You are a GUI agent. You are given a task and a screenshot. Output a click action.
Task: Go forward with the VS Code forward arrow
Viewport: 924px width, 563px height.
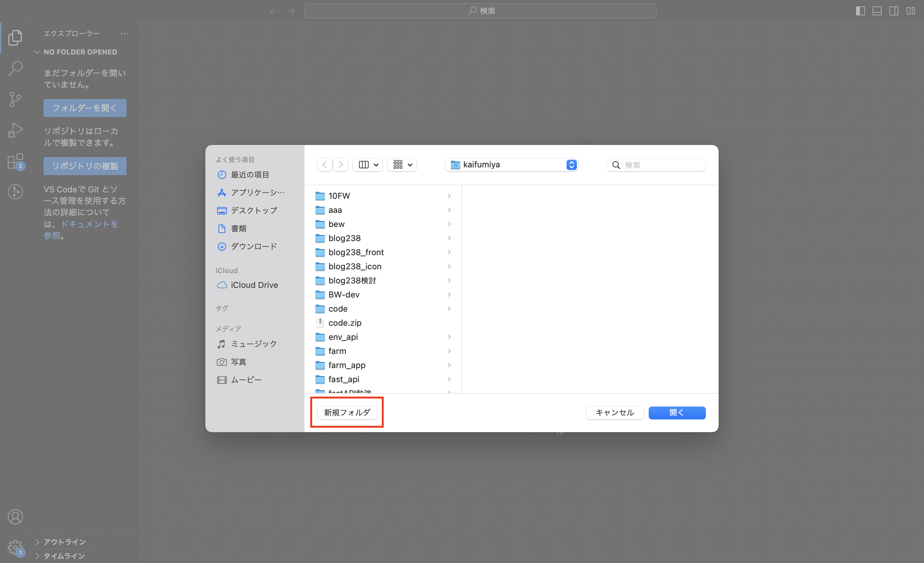tap(291, 11)
